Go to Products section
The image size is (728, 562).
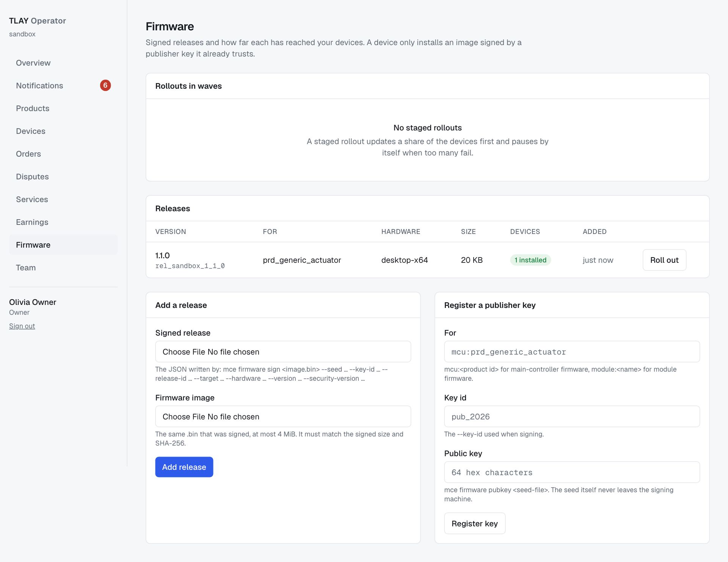coord(63,108)
